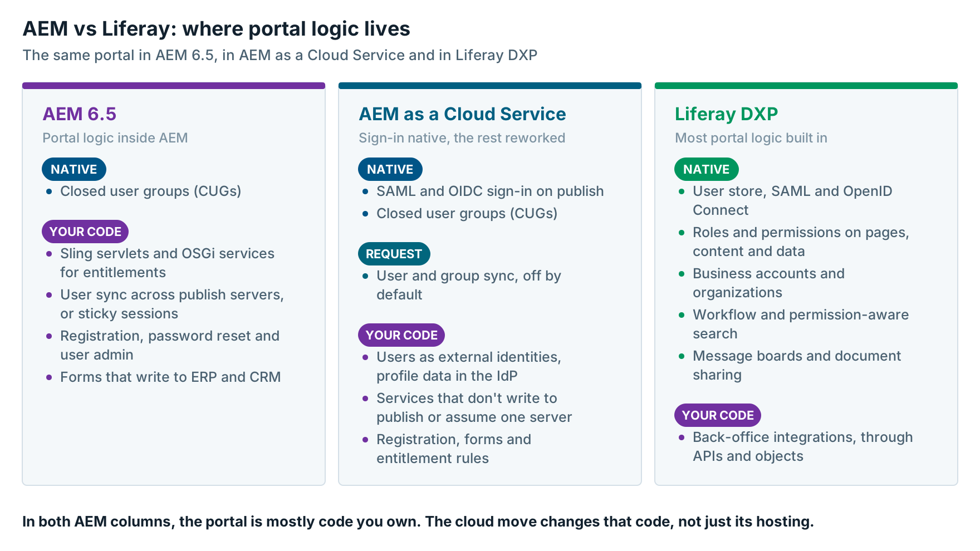
Task: Select 'Business accounts and organizations'
Action: 768,283
